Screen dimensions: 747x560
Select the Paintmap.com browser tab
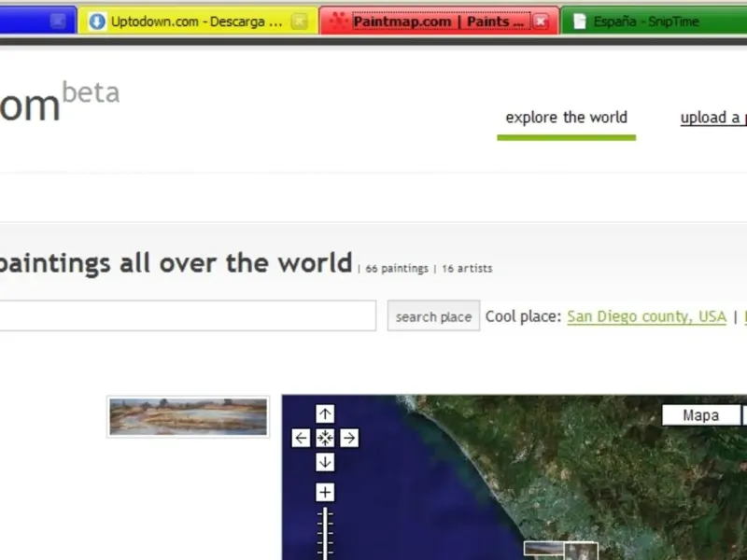point(439,21)
